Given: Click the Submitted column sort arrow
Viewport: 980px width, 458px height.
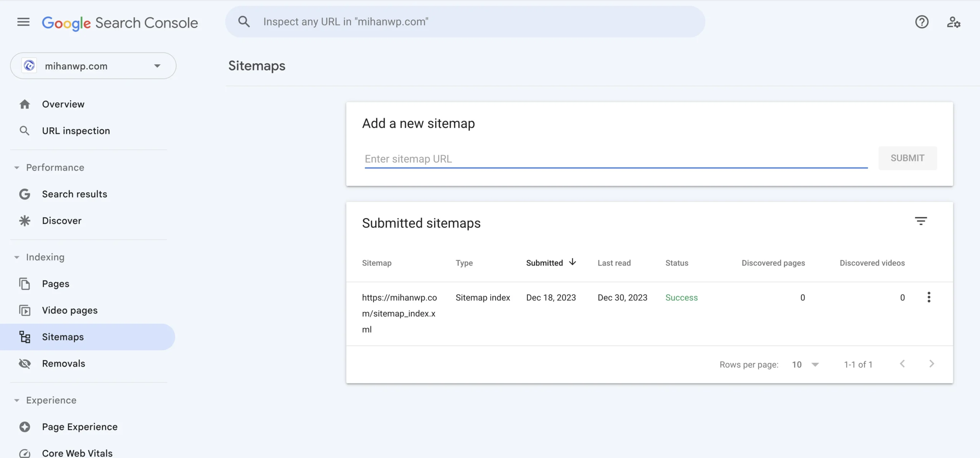Looking at the screenshot, I should [572, 262].
